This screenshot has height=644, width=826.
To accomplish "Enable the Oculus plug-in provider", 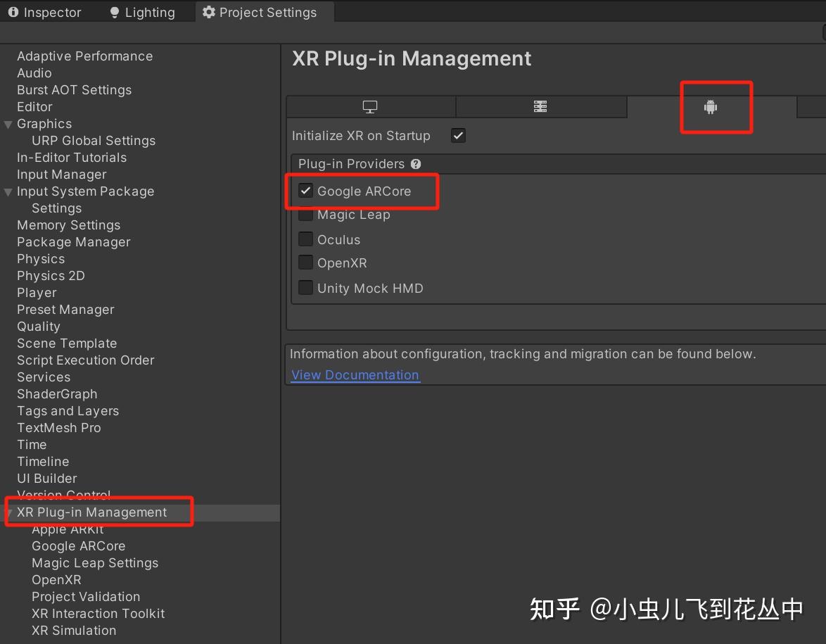I will [305, 239].
